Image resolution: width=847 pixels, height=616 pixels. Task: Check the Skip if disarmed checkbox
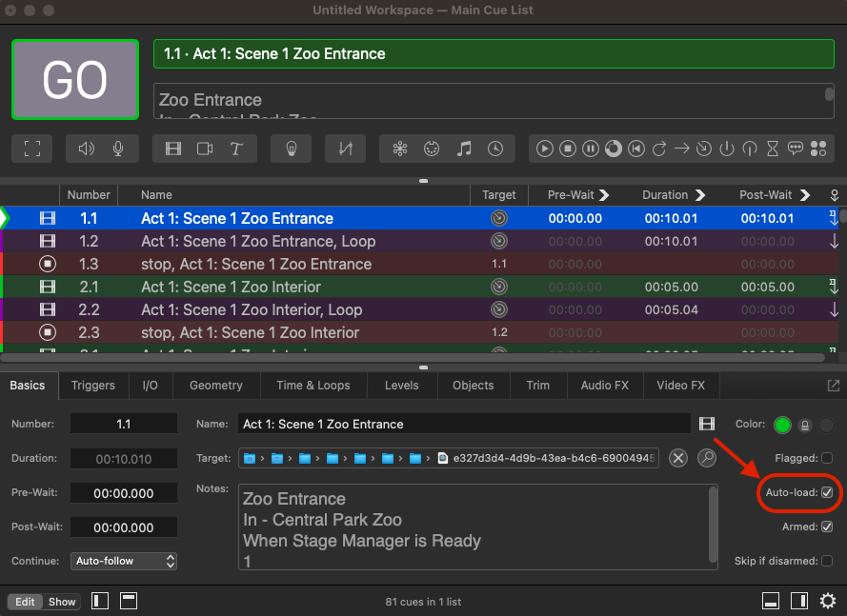pos(827,561)
